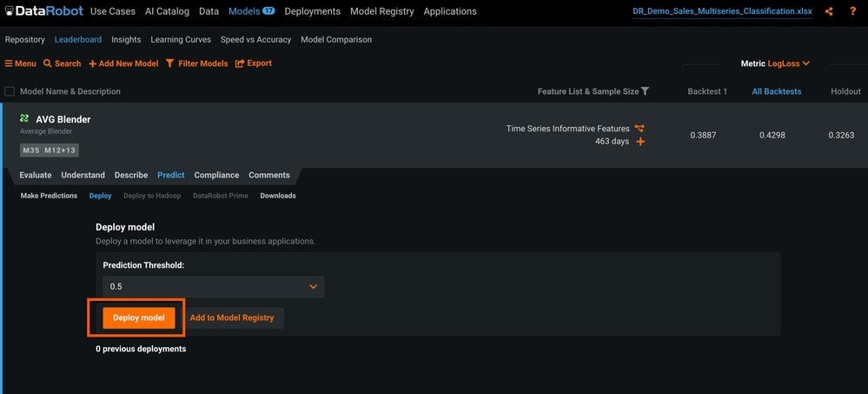Click the share icon in top bar
The width and height of the screenshot is (868, 394).
click(829, 11)
